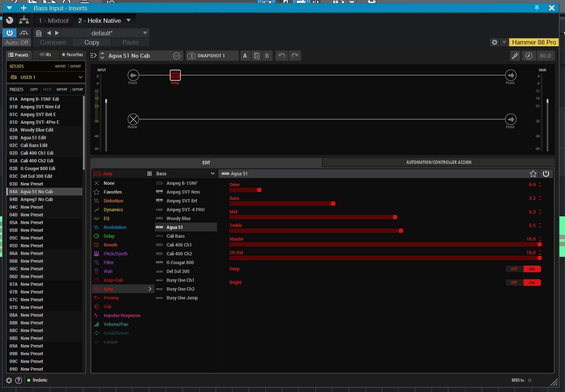The image size is (565, 392).
Task: Open the dropdown beside the settings gear
Action: 504,42
